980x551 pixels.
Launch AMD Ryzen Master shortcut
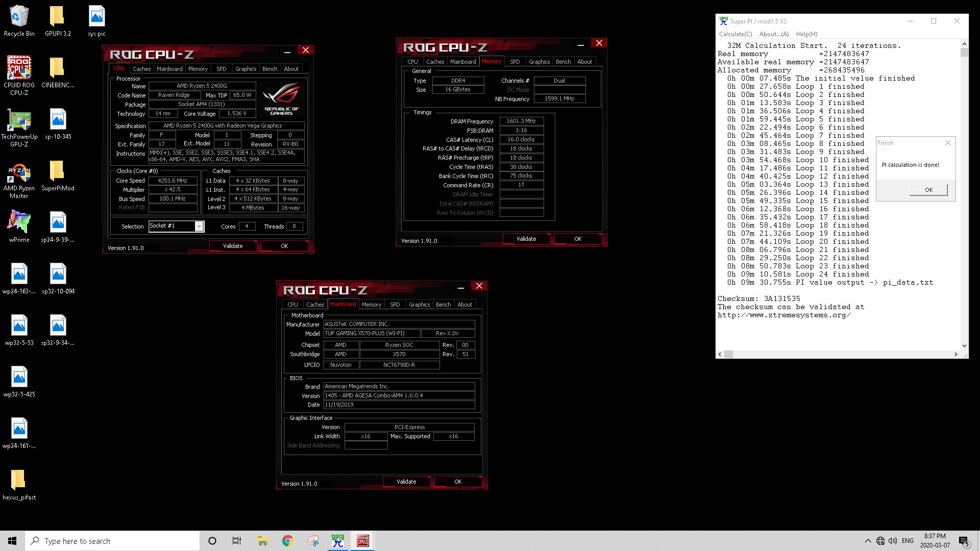tap(19, 180)
